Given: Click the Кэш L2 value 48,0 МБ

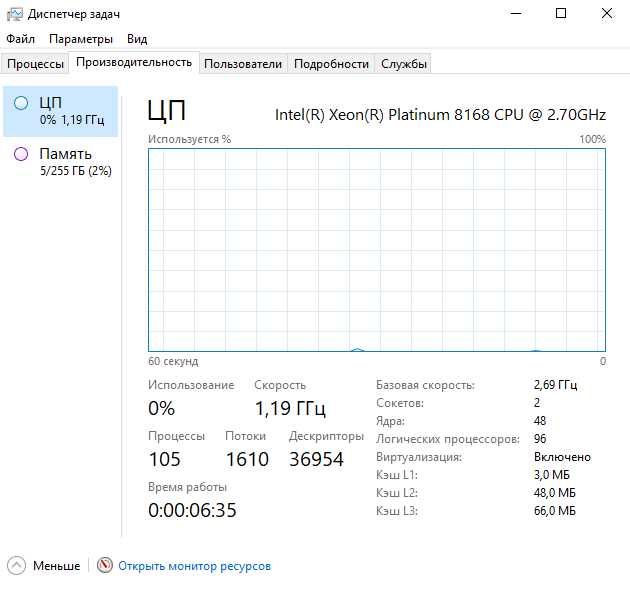Looking at the screenshot, I should tap(554, 493).
